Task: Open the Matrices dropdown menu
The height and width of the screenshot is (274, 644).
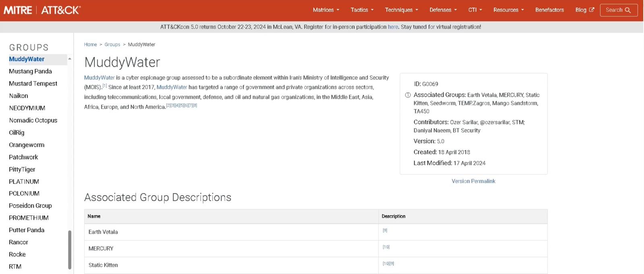Action: click(x=326, y=10)
